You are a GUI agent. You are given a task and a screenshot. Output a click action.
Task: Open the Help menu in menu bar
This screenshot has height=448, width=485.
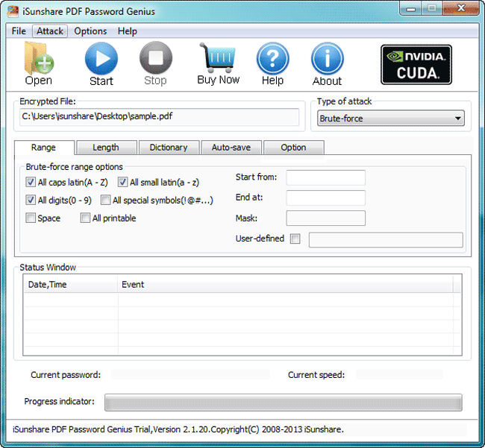pyautogui.click(x=127, y=31)
